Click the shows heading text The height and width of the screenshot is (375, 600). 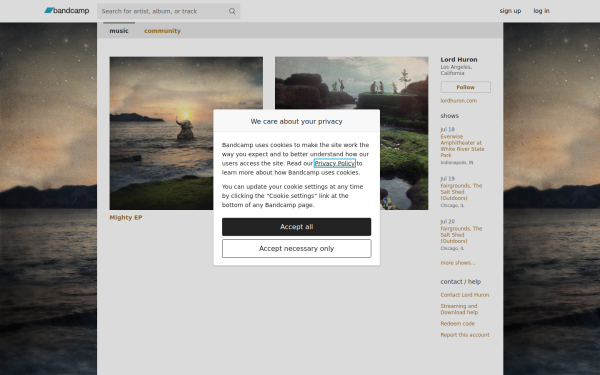point(449,116)
